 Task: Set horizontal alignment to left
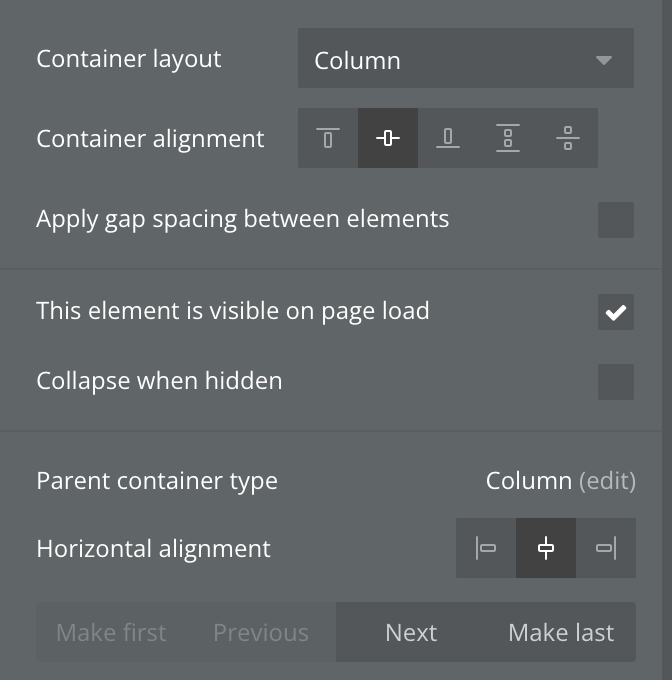(x=486, y=548)
